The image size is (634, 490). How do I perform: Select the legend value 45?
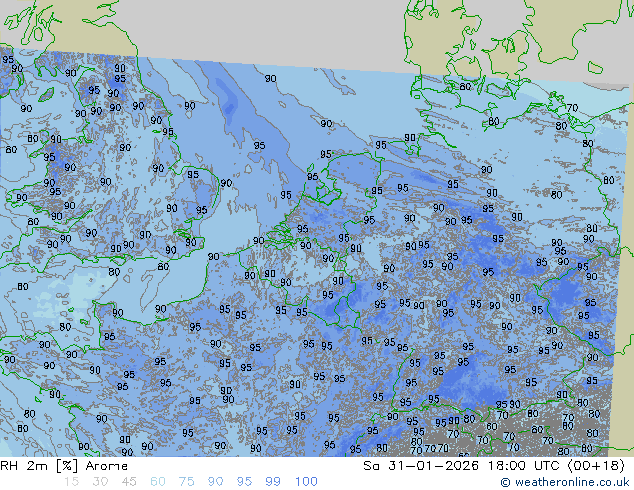point(129,482)
